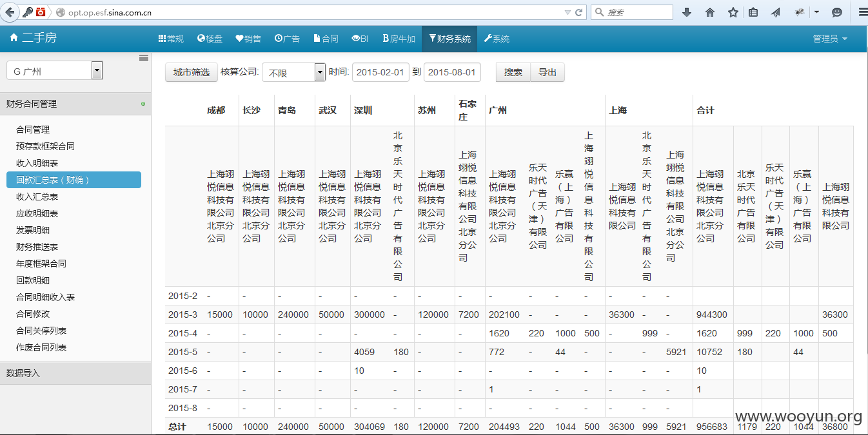
Task: Click the key icon in the address bar
Action: [x=27, y=12]
